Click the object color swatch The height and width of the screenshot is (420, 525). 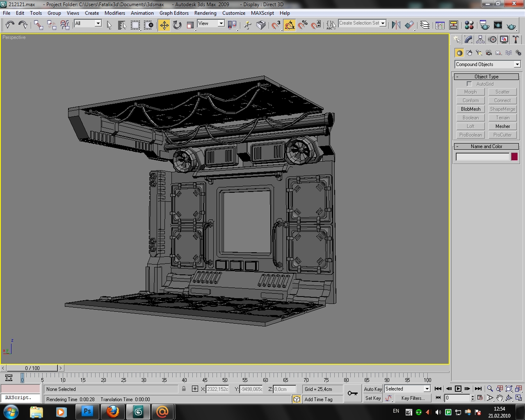pos(514,157)
